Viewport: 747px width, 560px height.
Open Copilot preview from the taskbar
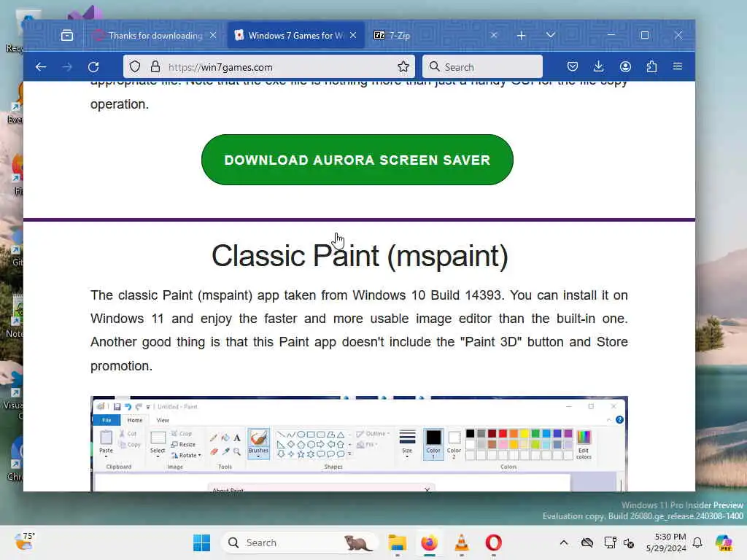pyautogui.click(x=724, y=542)
